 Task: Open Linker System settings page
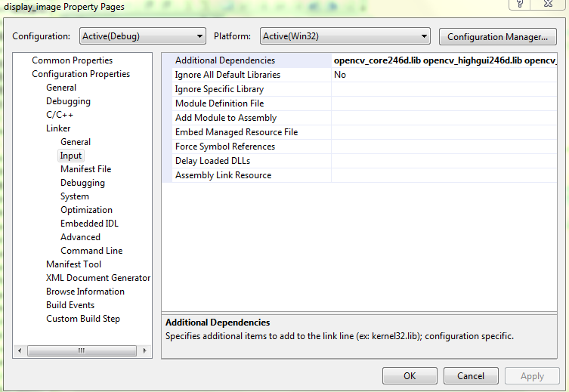(x=75, y=196)
